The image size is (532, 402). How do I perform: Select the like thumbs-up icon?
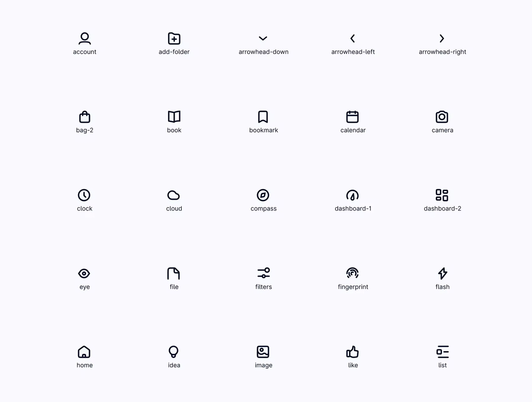coord(352,352)
